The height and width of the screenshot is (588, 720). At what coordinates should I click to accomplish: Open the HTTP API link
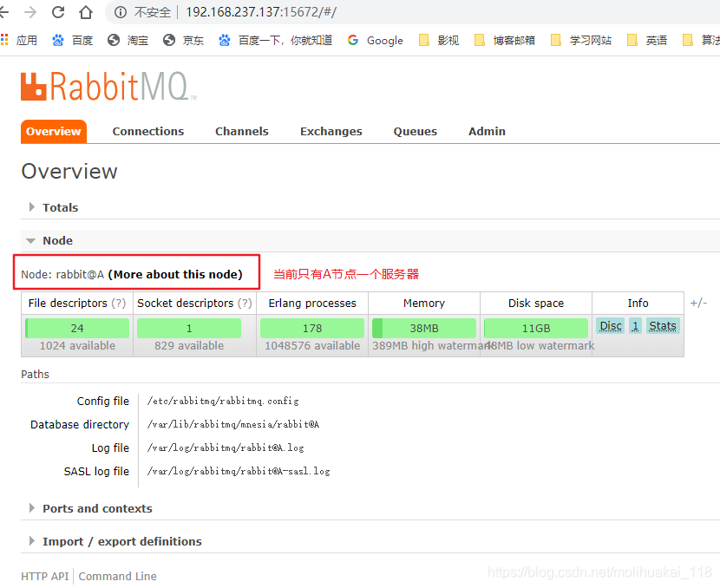click(45, 577)
